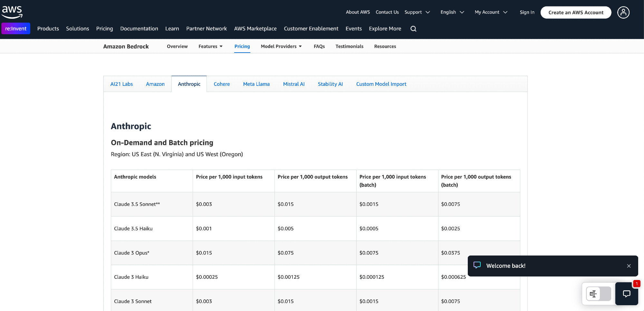Click the Claude 3 Sonnet row label
Viewport: 644px width, 311px height.
pyautogui.click(x=133, y=301)
